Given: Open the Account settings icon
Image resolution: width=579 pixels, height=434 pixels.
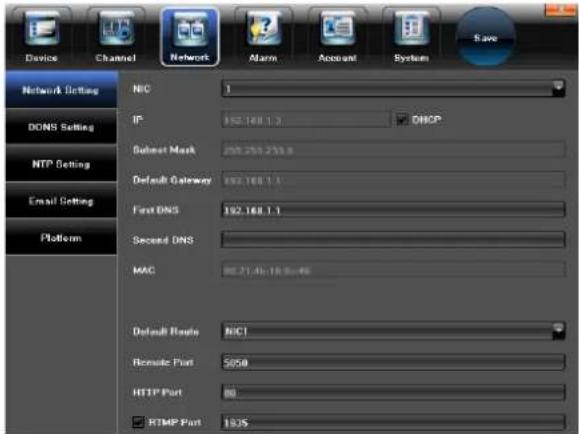Looking at the screenshot, I should tap(337, 36).
